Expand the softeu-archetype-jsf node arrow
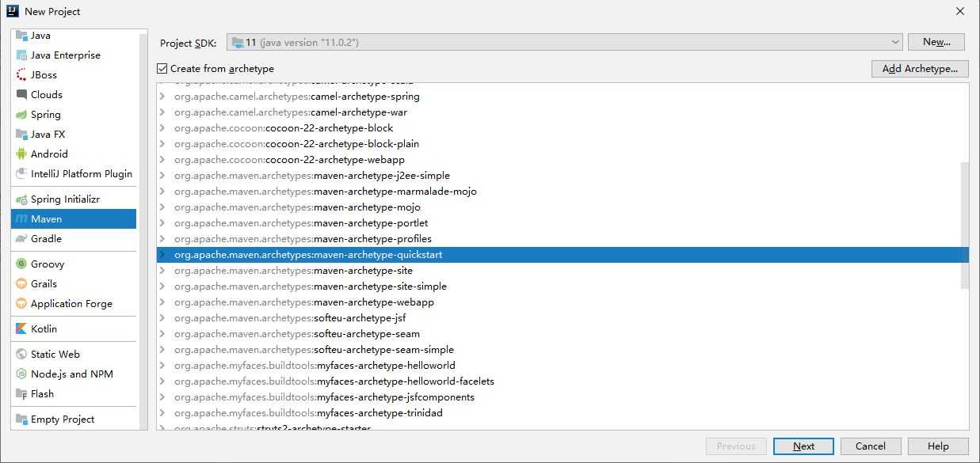Viewport: 980px width, 463px height. click(162, 318)
